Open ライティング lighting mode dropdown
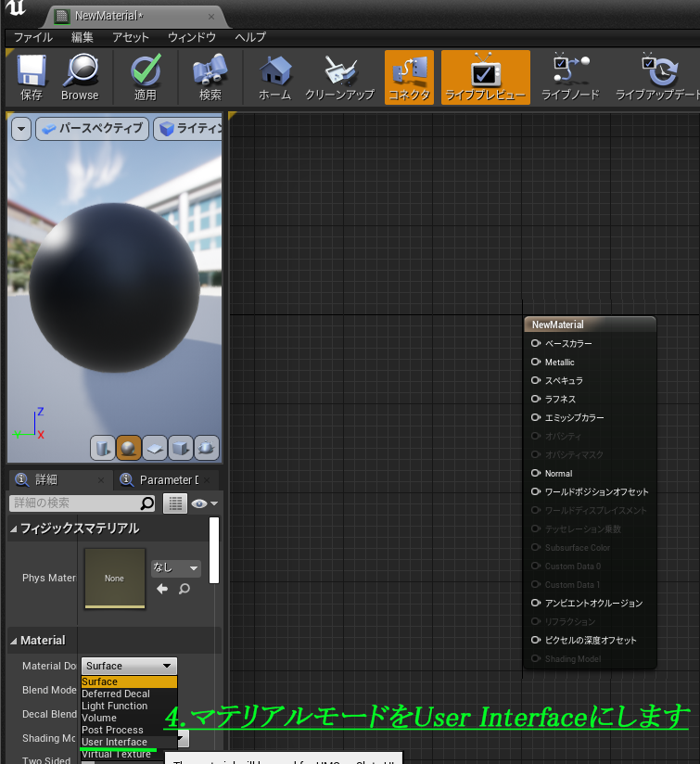The height and width of the screenshot is (764, 700). [x=189, y=129]
